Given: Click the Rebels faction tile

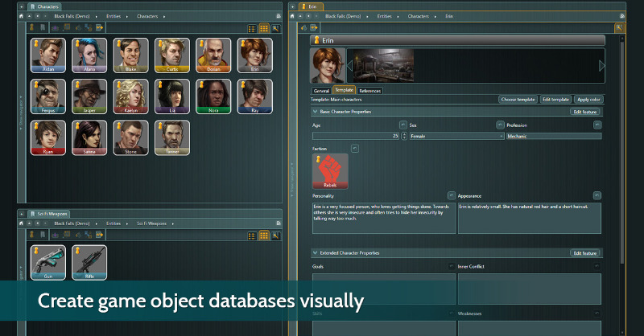Looking at the screenshot, I should pos(330,171).
